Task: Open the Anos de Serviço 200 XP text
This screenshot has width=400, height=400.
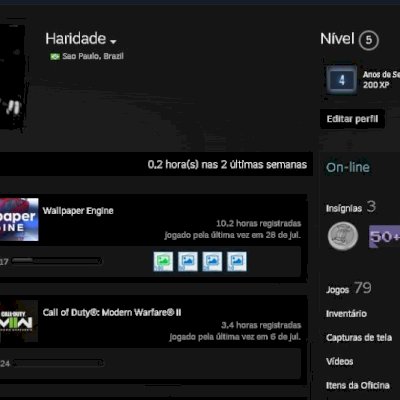Action: pyautogui.click(x=381, y=80)
